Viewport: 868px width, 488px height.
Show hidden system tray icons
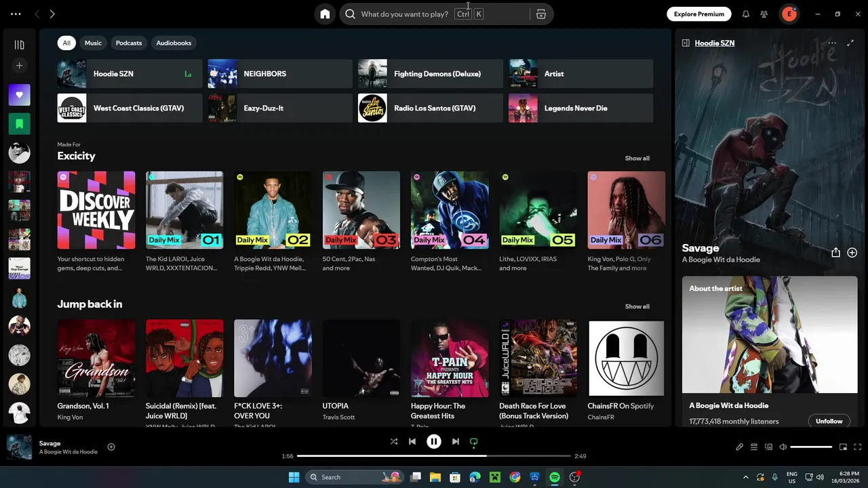[x=746, y=477]
